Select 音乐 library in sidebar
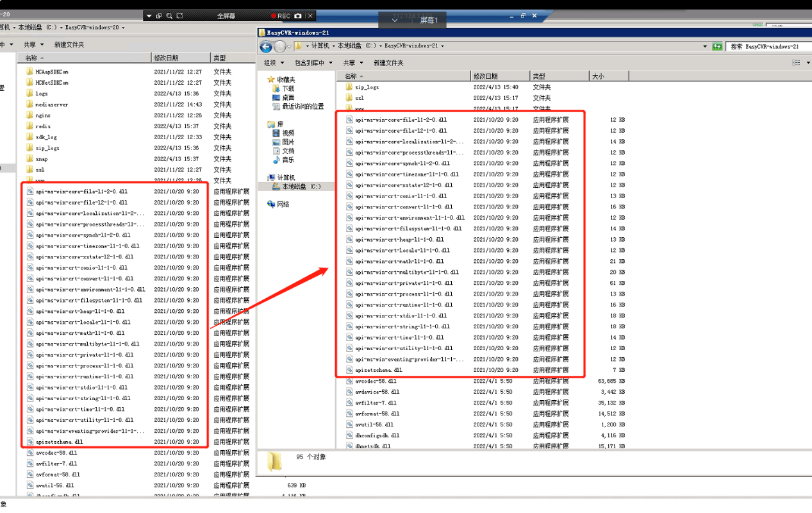 click(x=283, y=160)
